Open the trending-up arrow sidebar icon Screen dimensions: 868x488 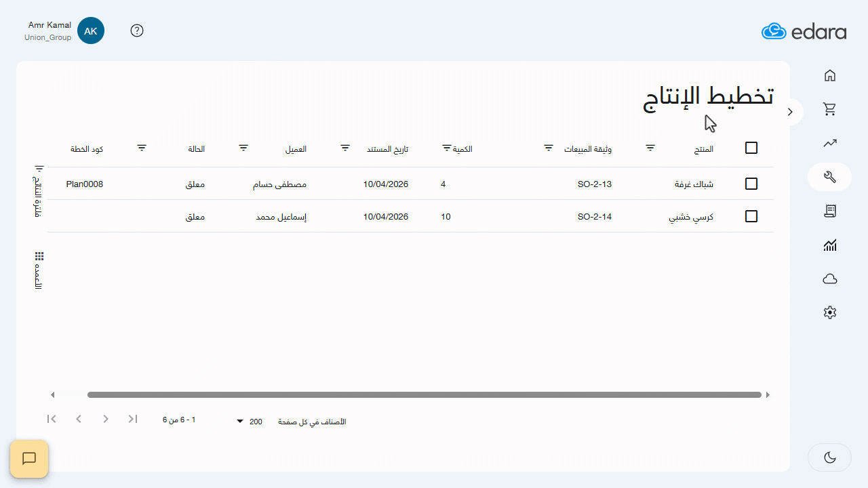829,143
